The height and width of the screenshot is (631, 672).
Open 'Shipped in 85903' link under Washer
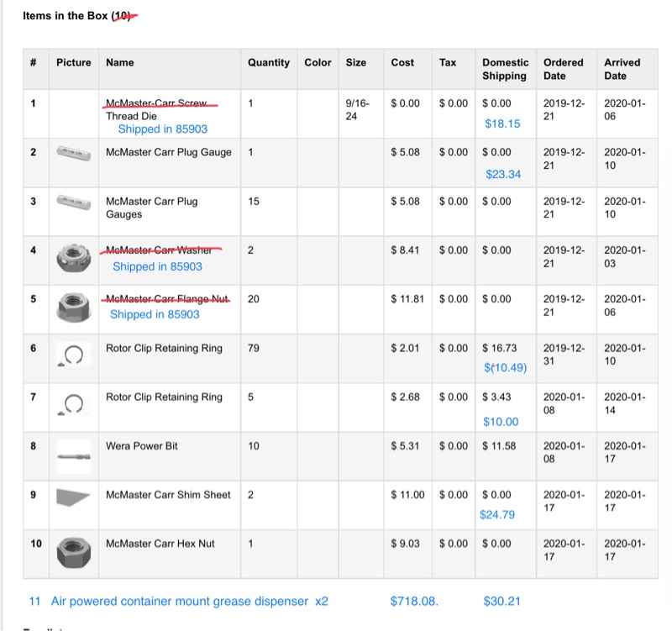(157, 266)
